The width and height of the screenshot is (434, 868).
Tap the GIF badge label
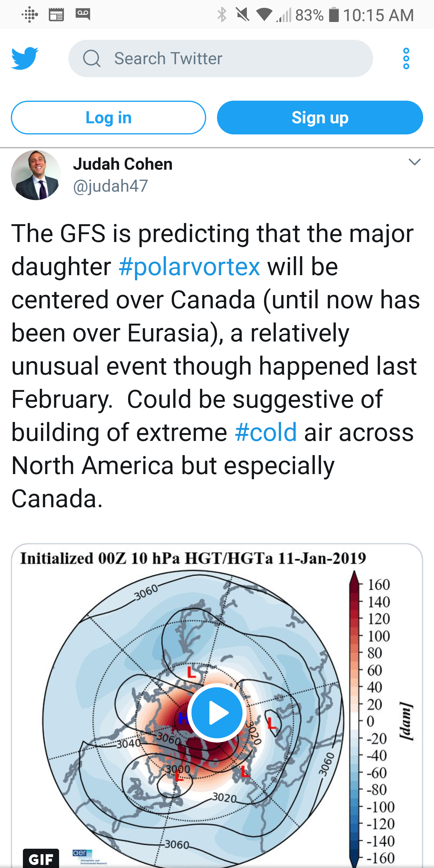point(41,858)
